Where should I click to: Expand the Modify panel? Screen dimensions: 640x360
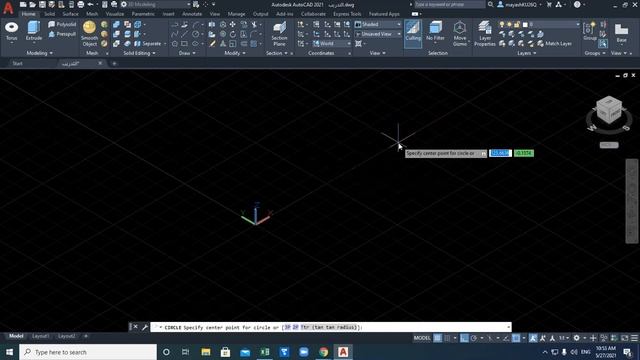point(235,53)
